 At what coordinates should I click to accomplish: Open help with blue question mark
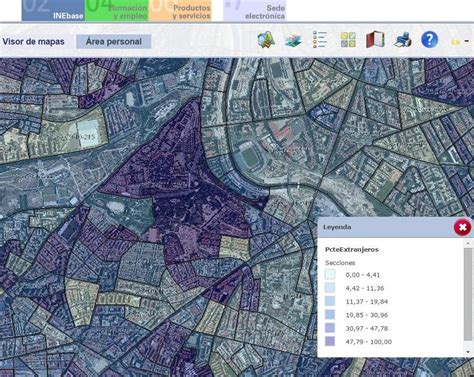coord(429,40)
